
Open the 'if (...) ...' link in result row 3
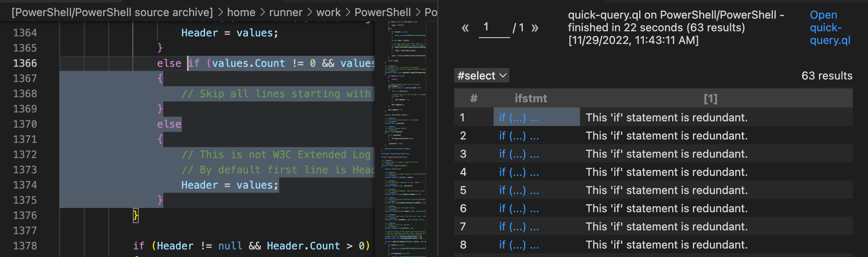pyautogui.click(x=519, y=153)
